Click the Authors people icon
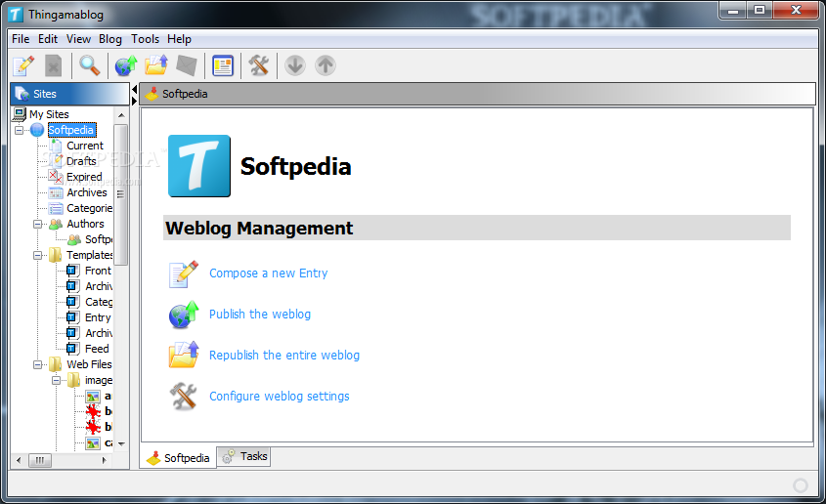Screen dimensions: 826x504 coord(56,224)
